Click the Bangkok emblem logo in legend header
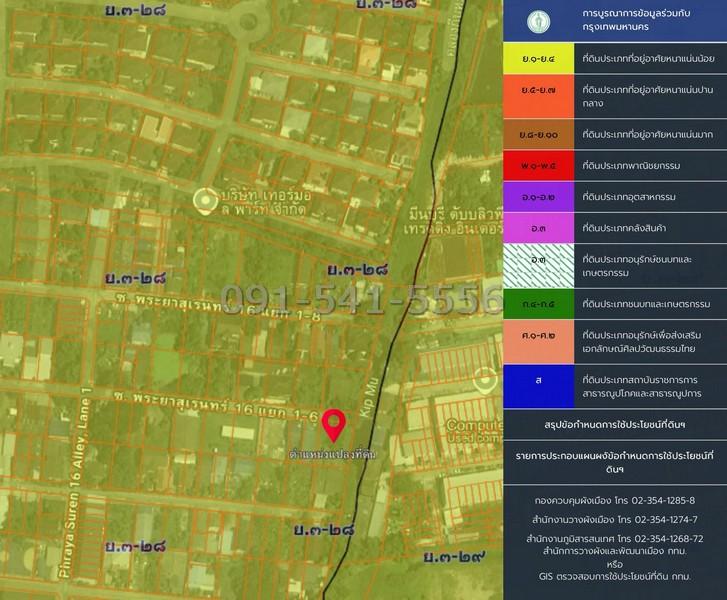Screen dimensions: 727x600 click(x=539, y=20)
